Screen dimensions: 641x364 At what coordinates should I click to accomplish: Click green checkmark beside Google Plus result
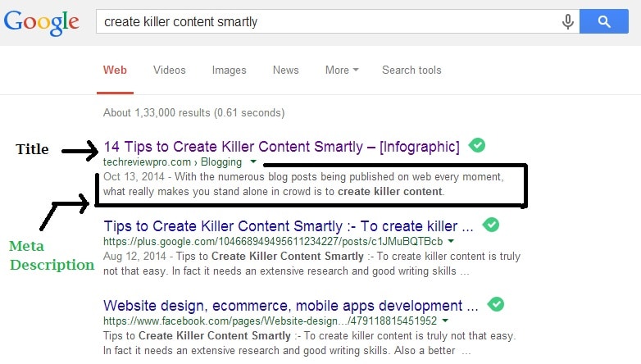point(490,225)
